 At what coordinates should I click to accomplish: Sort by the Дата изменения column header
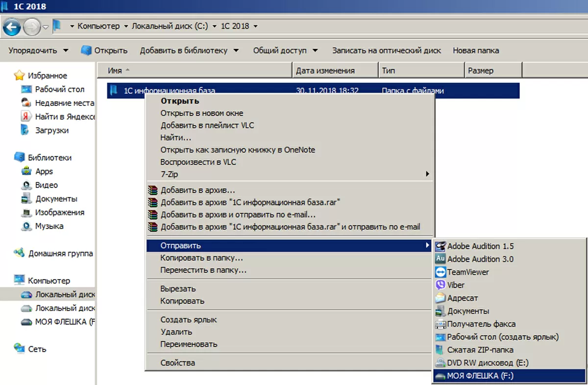[336, 71]
